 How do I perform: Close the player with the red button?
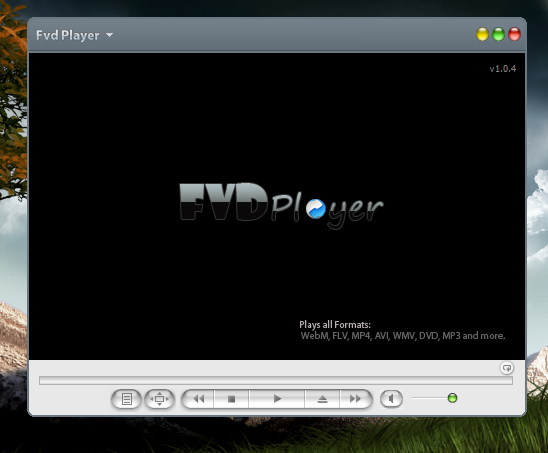(514, 34)
